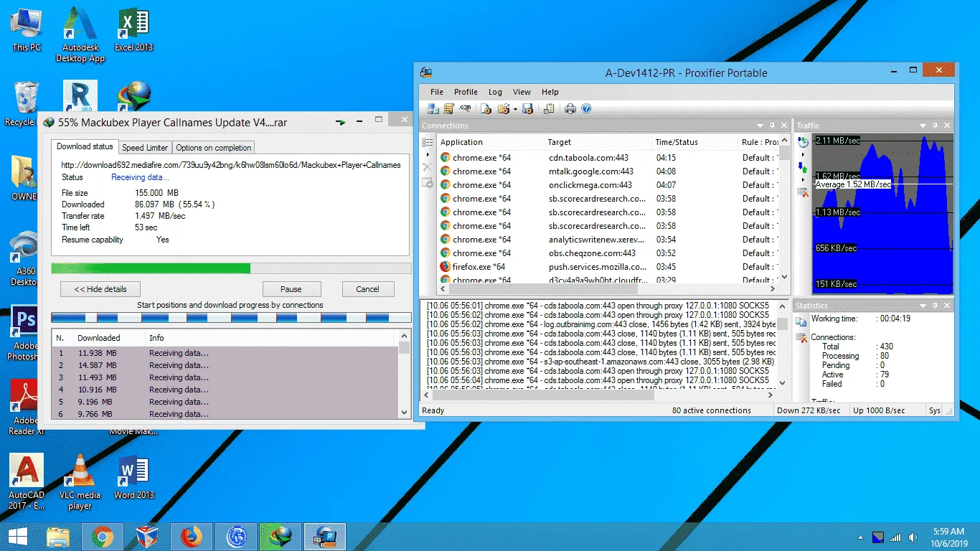Click the traffic time range clock icon
The width and height of the screenshot is (980, 551).
click(x=803, y=142)
